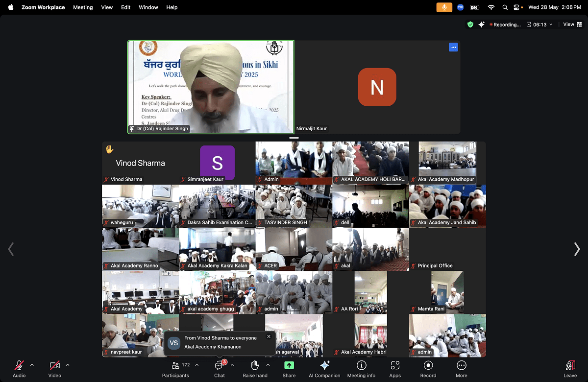Close the Vinod Sharma chat notification
Image resolution: width=588 pixels, height=382 pixels.
pos(269,336)
